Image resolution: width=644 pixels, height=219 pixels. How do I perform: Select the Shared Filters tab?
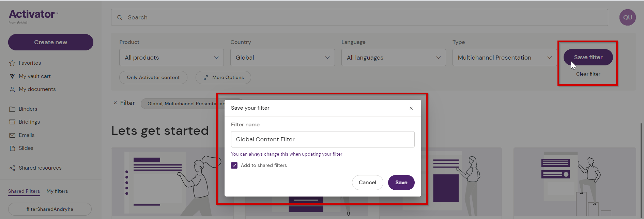tap(24, 191)
